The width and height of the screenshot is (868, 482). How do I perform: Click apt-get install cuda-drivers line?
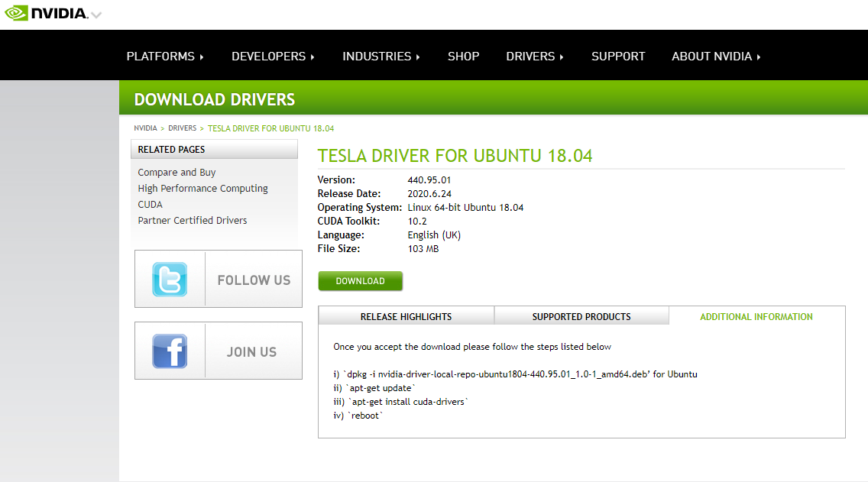[x=400, y=402]
